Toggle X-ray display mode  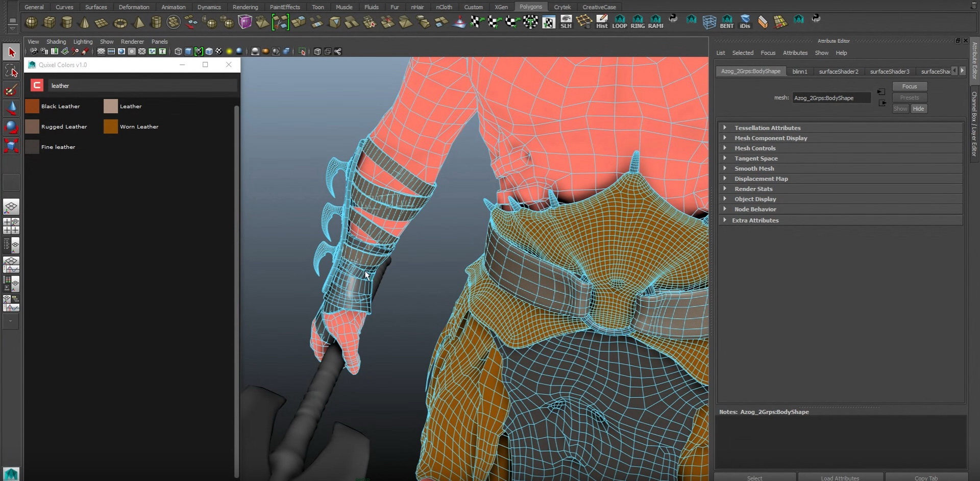tap(317, 52)
